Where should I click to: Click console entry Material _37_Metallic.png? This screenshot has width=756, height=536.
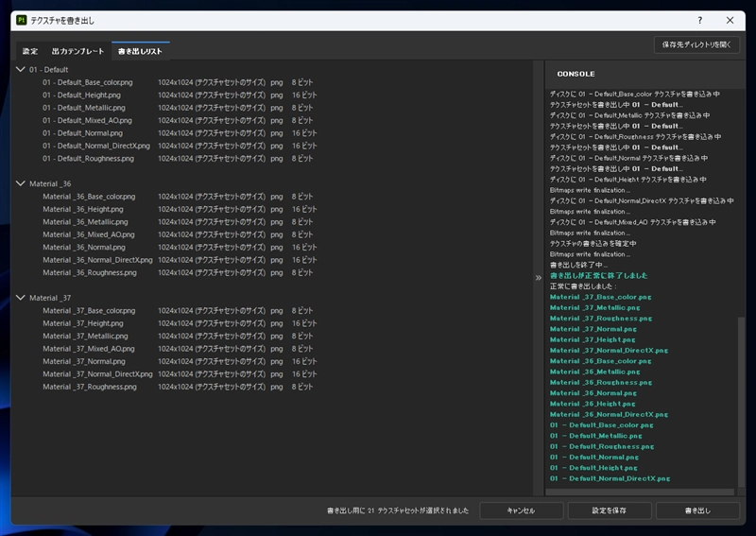tap(595, 308)
